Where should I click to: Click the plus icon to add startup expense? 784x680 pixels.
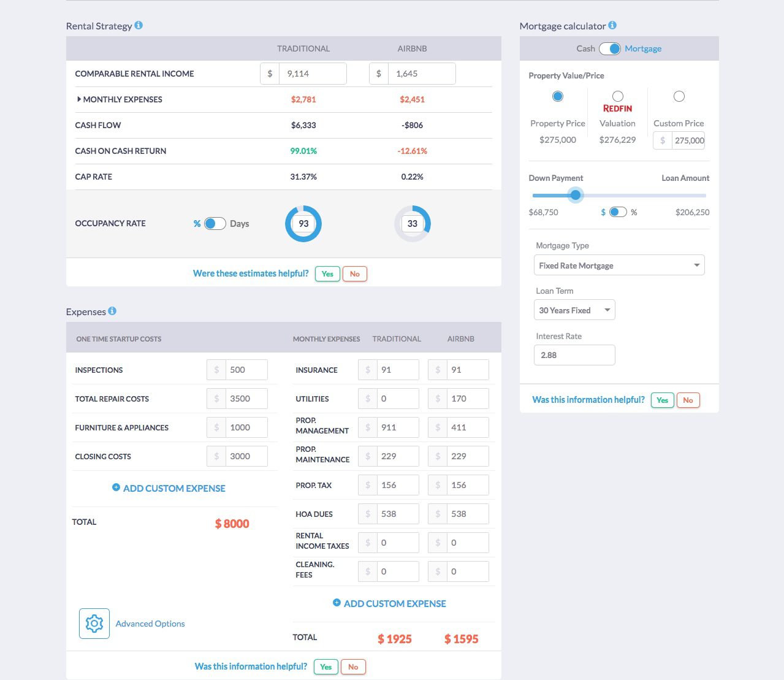point(116,487)
